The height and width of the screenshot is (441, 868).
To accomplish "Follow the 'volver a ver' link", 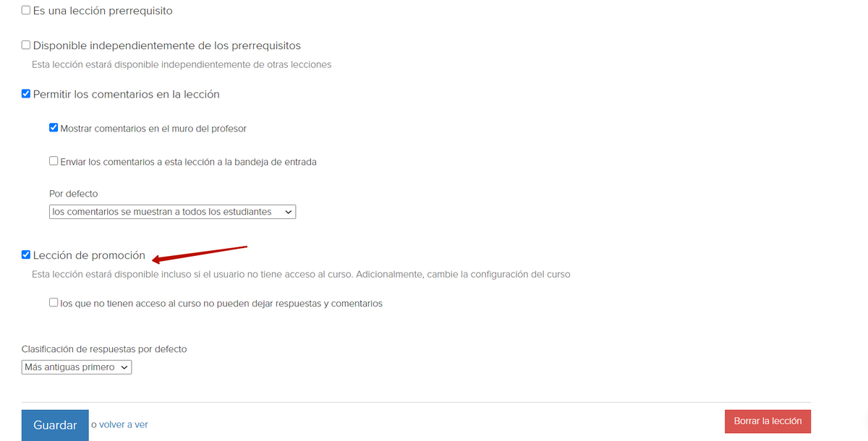I will tap(124, 424).
